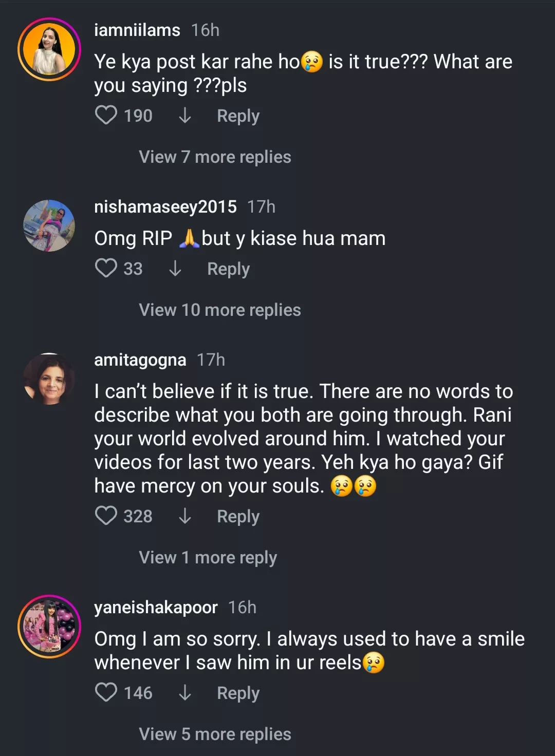The image size is (555, 756).
Task: Downvote amitagogna's comment with down arrow
Action: point(184,516)
